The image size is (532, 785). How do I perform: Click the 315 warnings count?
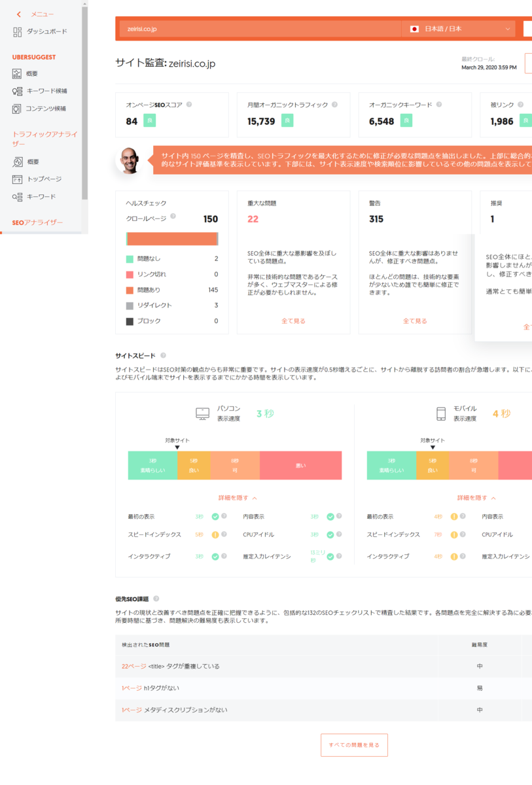[376, 219]
